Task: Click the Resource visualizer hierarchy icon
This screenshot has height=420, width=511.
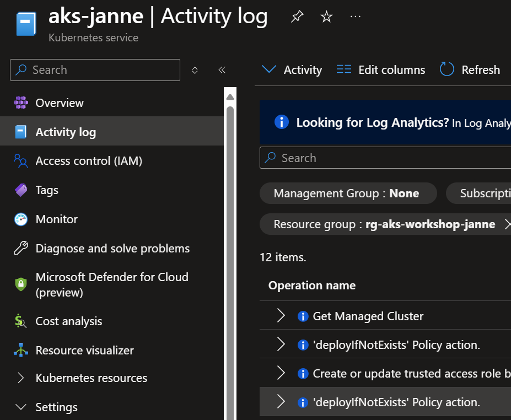Action: pos(21,350)
